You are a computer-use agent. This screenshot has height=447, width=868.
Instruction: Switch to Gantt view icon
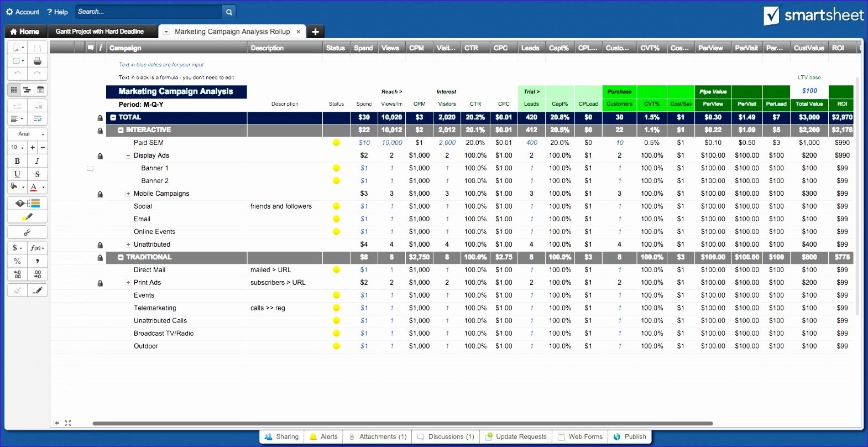pyautogui.click(x=27, y=90)
